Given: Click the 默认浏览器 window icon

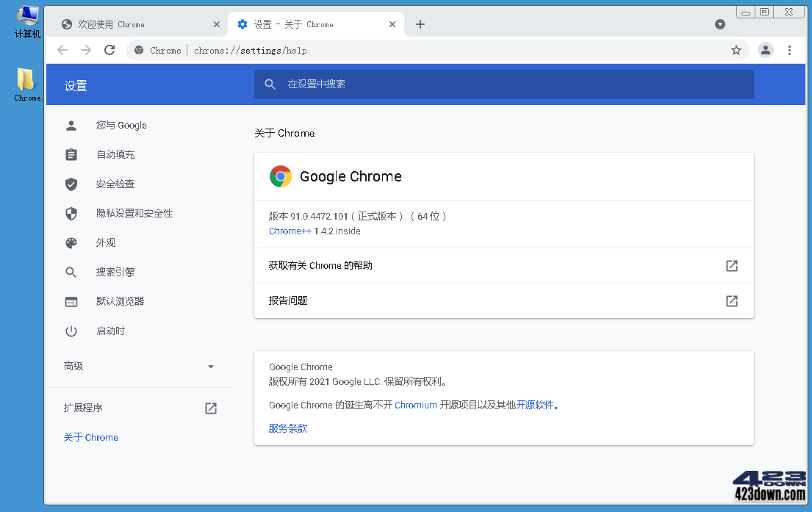Looking at the screenshot, I should [71, 301].
